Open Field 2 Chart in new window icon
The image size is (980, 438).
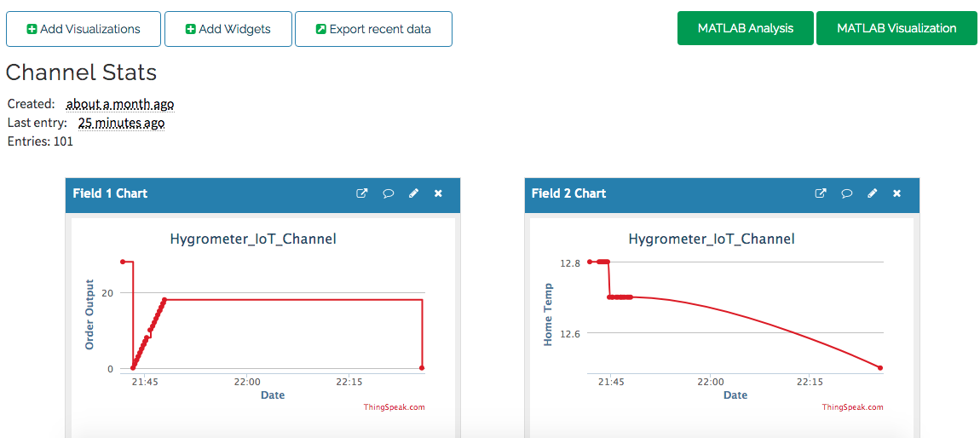point(821,193)
